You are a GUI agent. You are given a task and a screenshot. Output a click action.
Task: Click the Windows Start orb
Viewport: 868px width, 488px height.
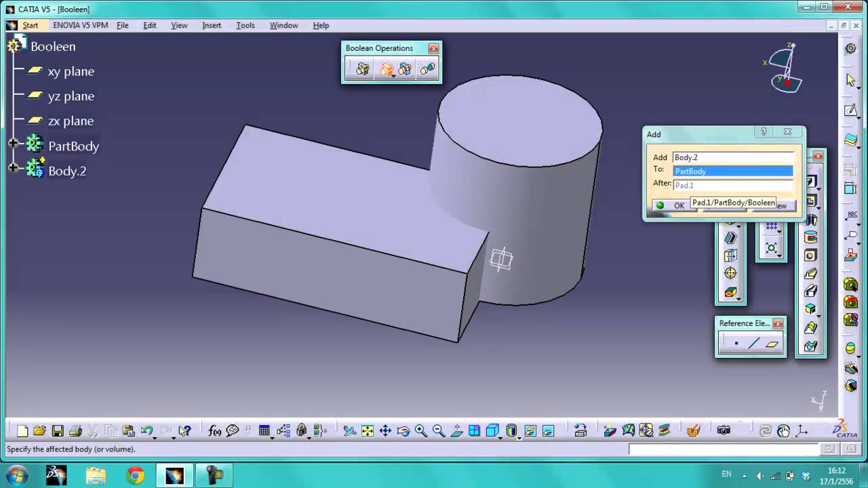click(15, 474)
